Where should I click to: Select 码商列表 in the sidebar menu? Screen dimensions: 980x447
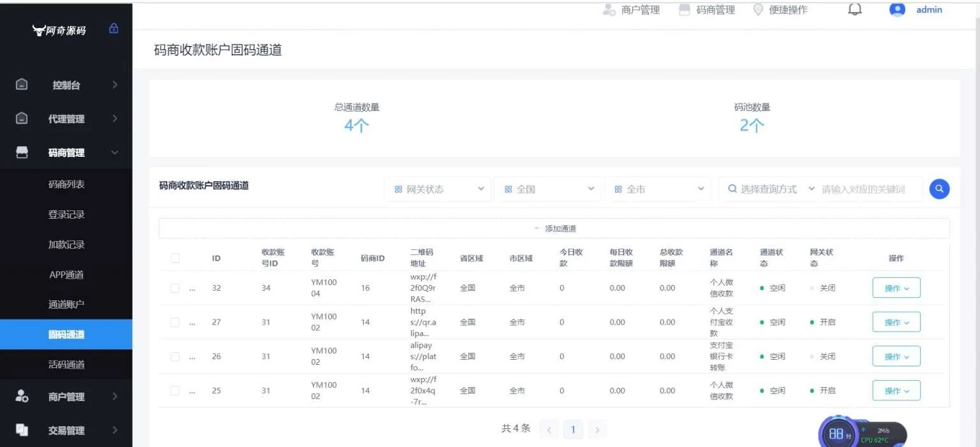click(66, 184)
